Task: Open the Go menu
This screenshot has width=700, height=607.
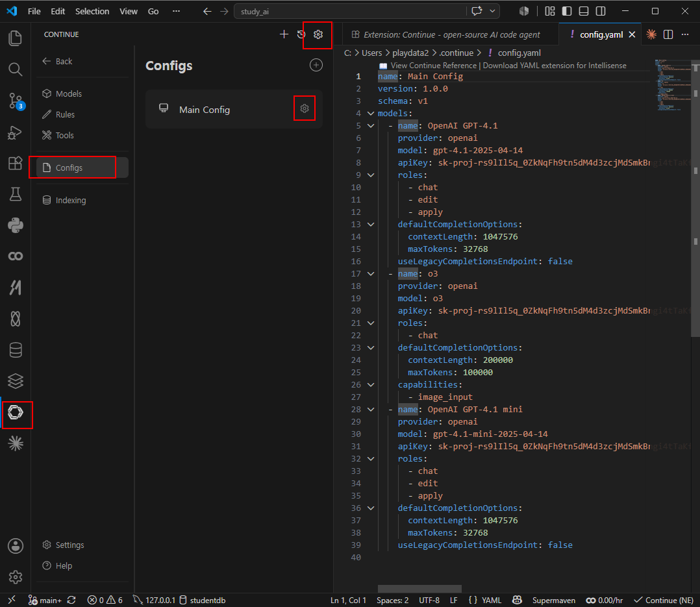Action: click(153, 11)
